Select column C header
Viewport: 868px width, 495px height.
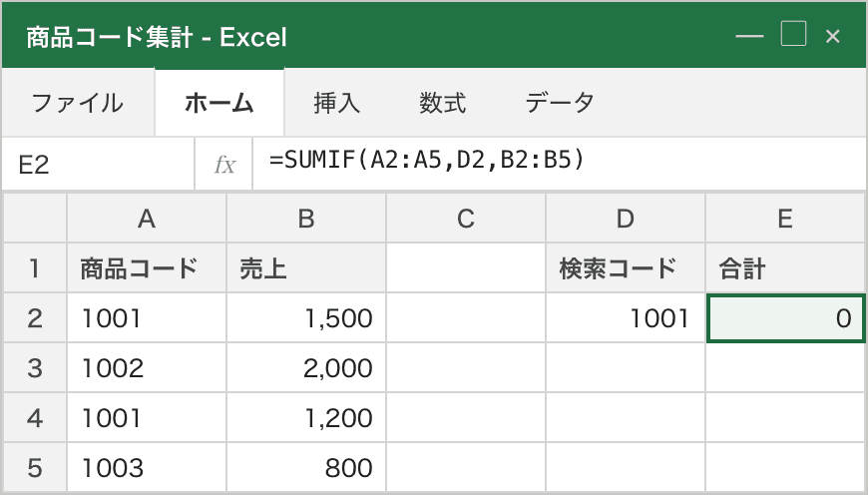[466, 219]
